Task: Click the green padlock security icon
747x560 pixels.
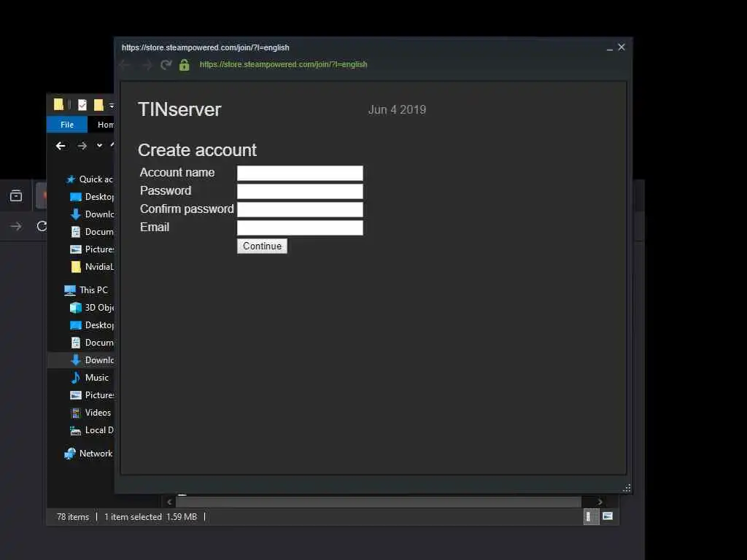Action: 185,64
